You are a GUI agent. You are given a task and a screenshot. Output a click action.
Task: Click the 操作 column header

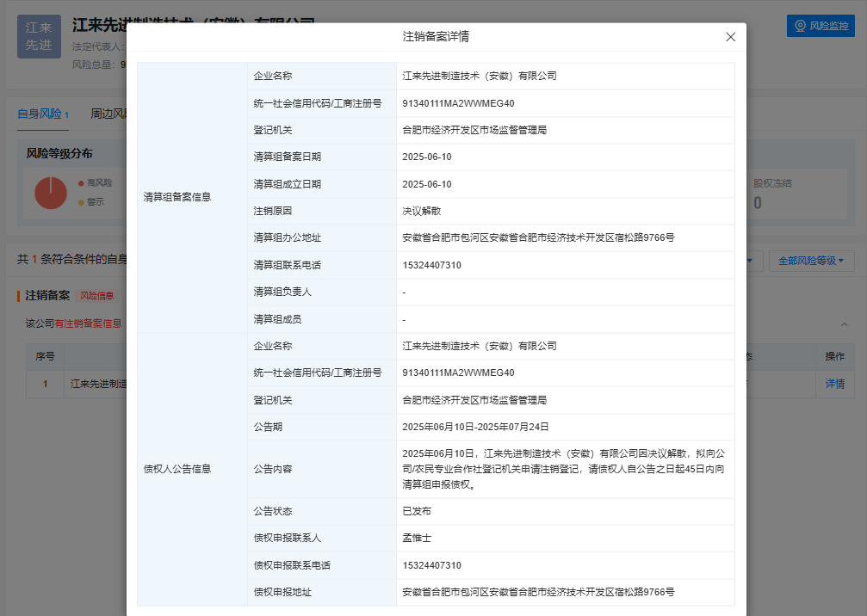pyautogui.click(x=835, y=357)
